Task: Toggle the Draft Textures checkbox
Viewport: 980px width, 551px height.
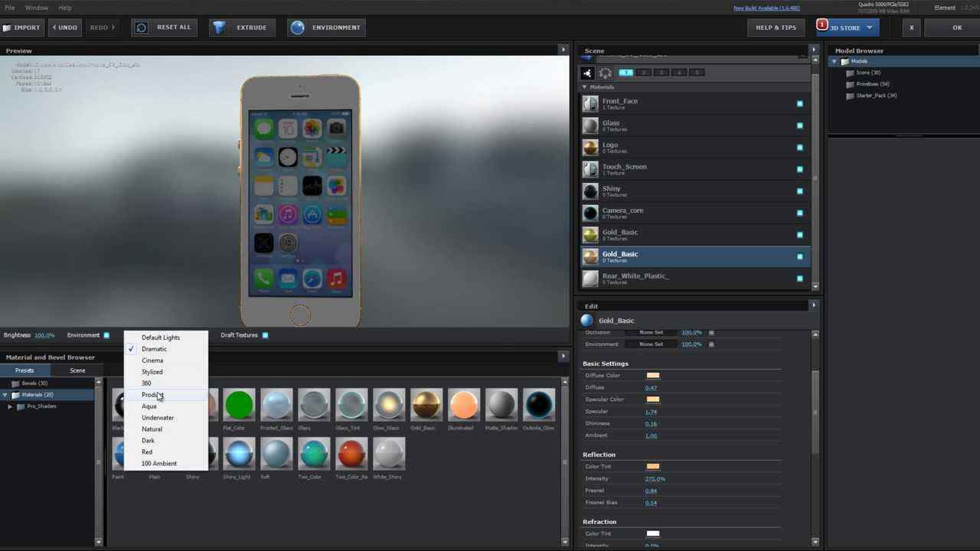Action: tap(266, 335)
